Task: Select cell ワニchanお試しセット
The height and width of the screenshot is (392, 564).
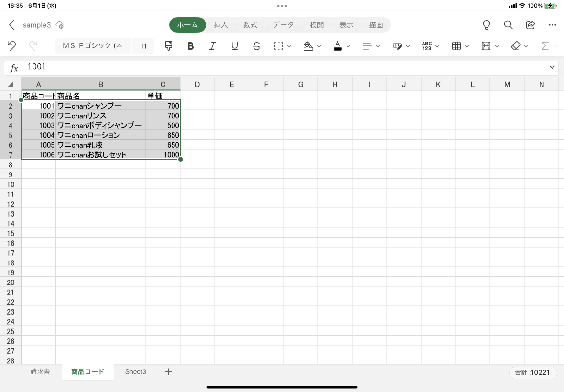Action: click(x=101, y=154)
